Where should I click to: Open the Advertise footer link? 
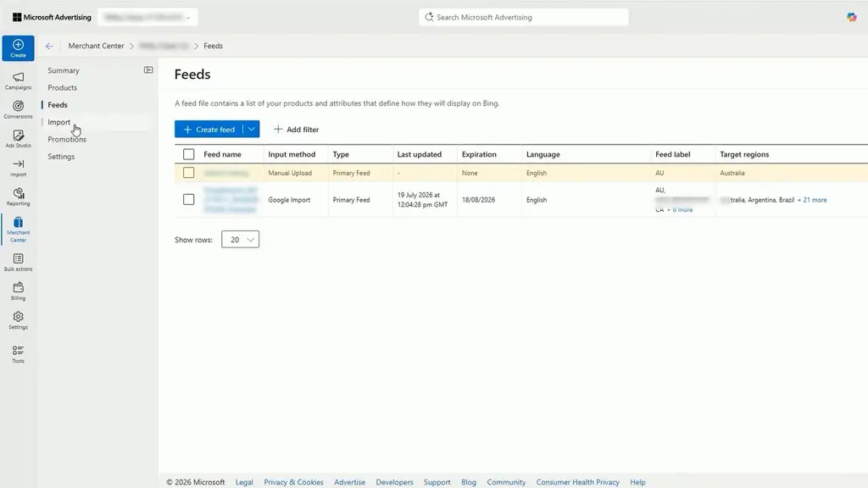point(349,482)
